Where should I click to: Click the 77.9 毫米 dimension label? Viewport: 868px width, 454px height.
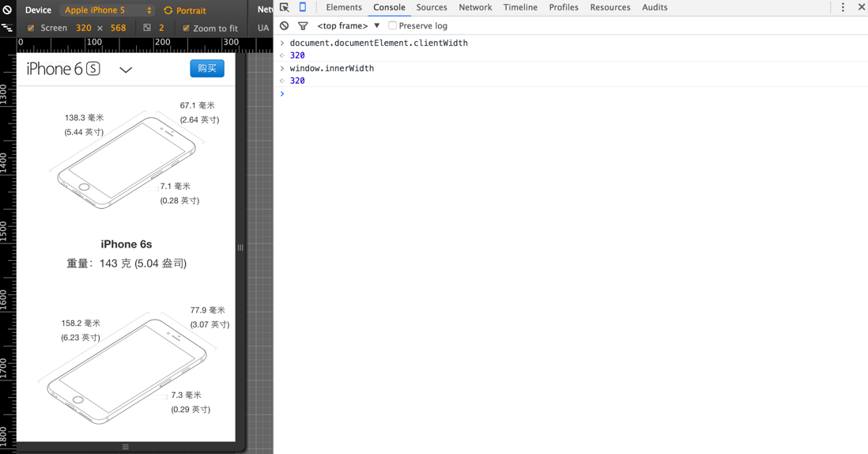[x=208, y=310]
